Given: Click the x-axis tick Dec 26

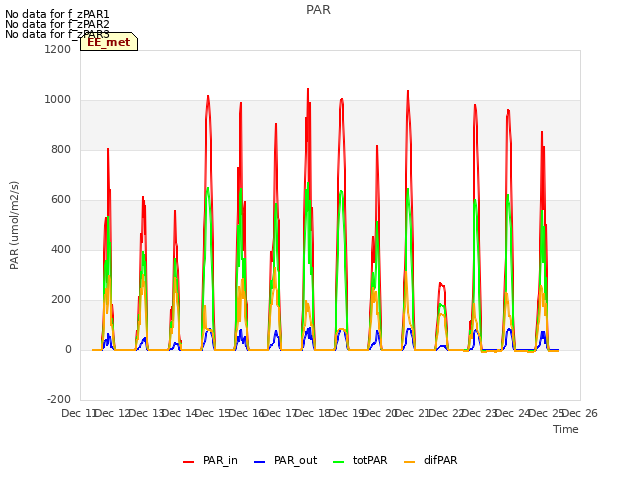Looking at the screenshot, I should pos(580,413).
